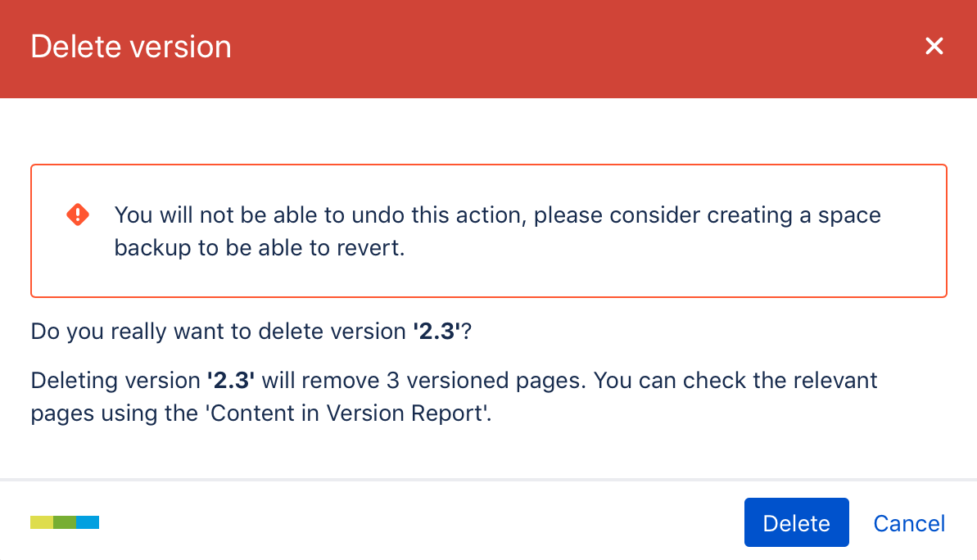Click the 'Delete version' dialog title
This screenshot has height=560, width=977.
pos(131,47)
